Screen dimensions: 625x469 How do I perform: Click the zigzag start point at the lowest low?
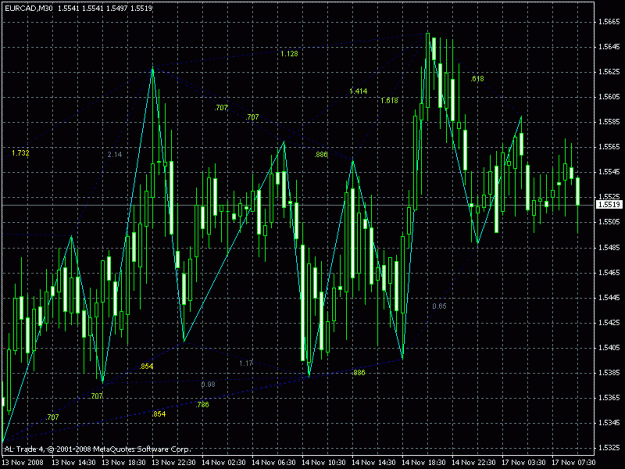pyautogui.click(x=3, y=442)
